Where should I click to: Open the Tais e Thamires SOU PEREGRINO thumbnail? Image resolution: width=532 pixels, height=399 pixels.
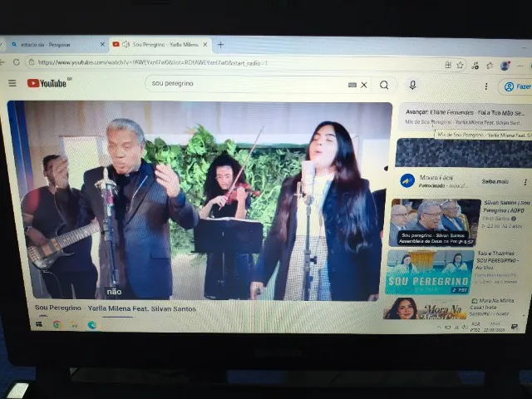(x=429, y=272)
